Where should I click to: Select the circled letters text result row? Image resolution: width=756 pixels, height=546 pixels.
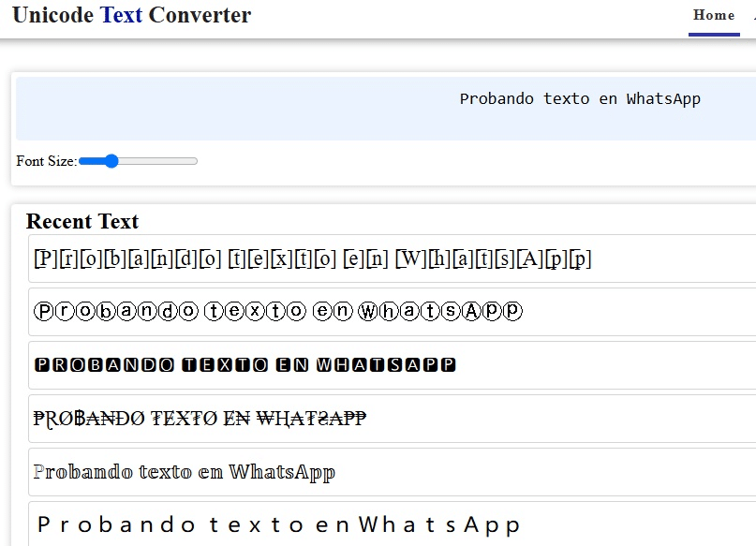[x=392, y=312]
